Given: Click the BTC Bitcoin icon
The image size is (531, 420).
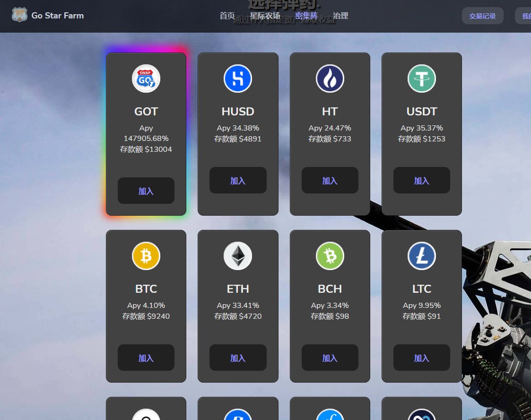Looking at the screenshot, I should tap(146, 256).
